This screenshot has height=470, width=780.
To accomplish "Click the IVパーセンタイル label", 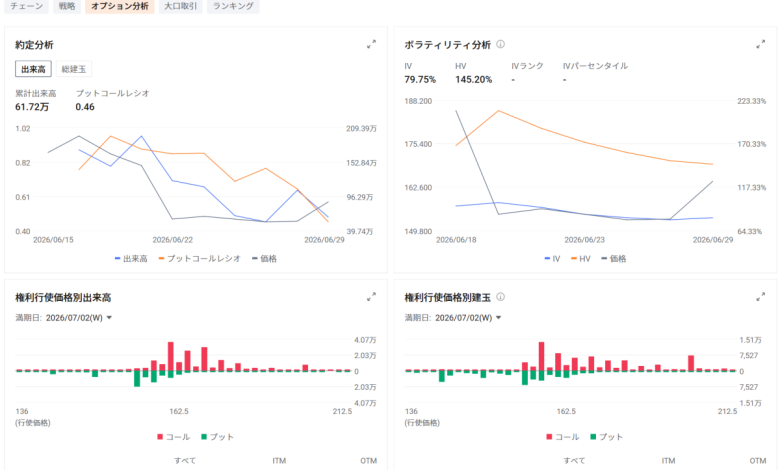I will point(595,66).
